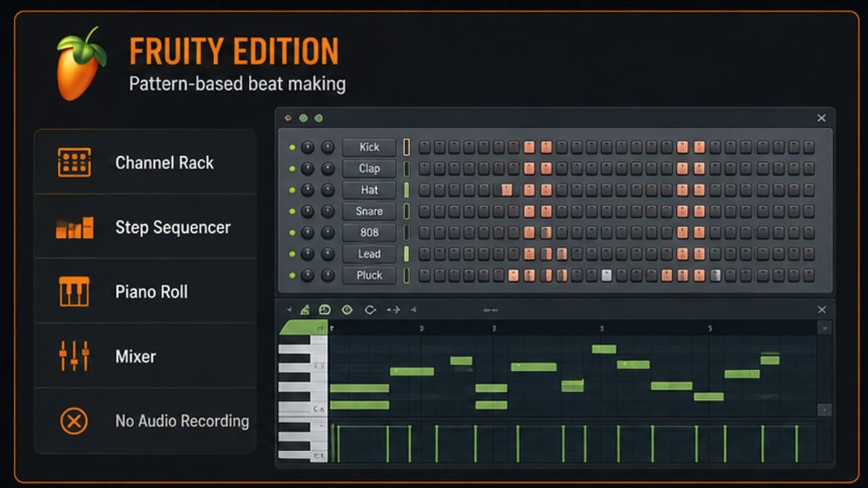
Task: Click the Mixer faders icon
Action: point(74,356)
